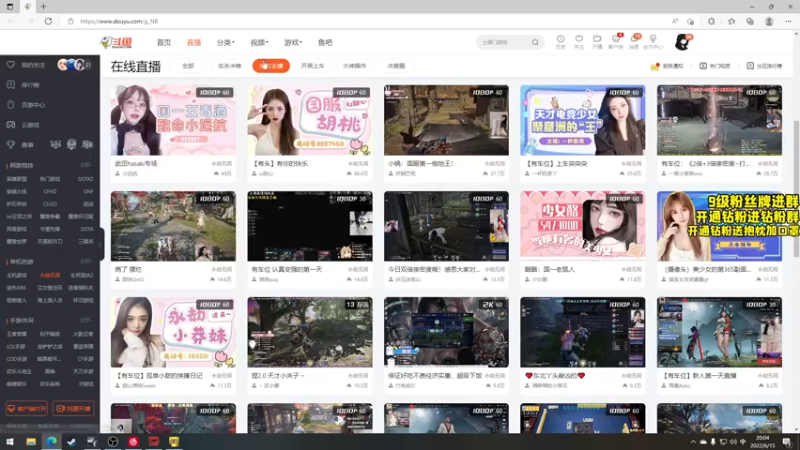
Task: Open the 首页 home tab
Action: pyautogui.click(x=164, y=42)
